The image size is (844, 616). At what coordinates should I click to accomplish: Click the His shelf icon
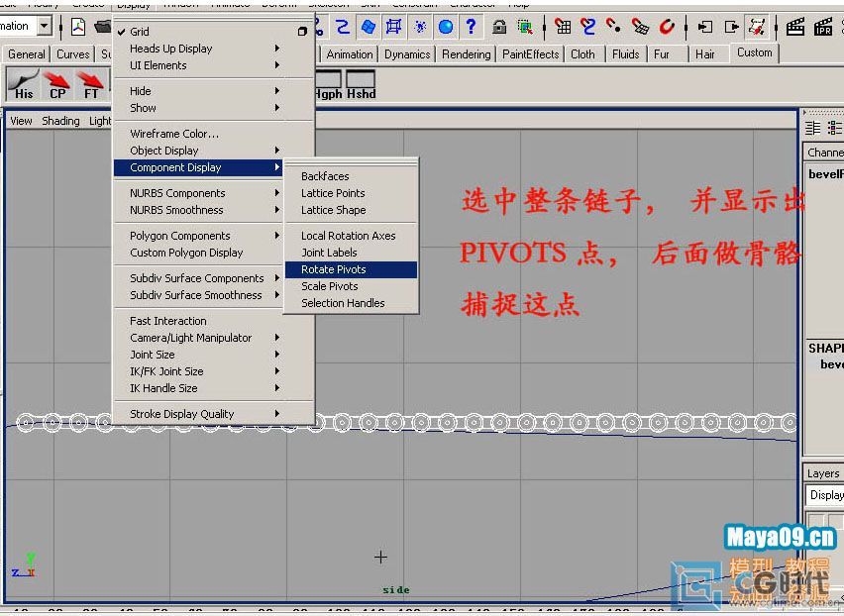tap(24, 84)
